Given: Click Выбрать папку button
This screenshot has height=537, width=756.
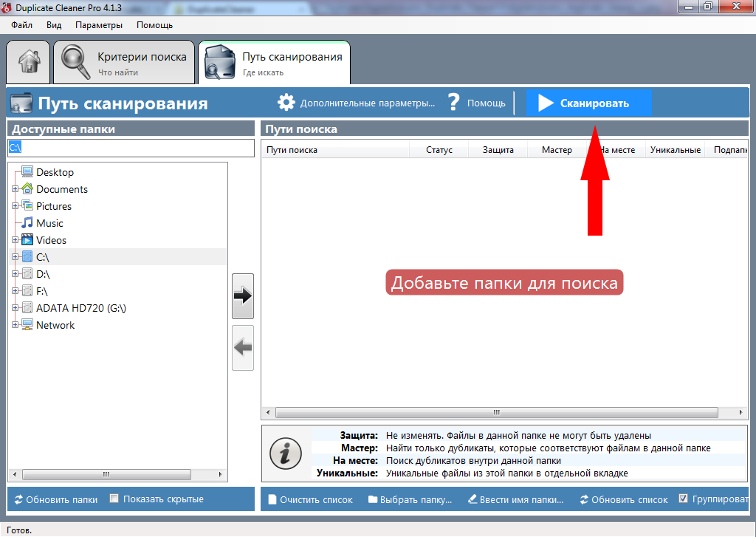Looking at the screenshot, I should (410, 499).
